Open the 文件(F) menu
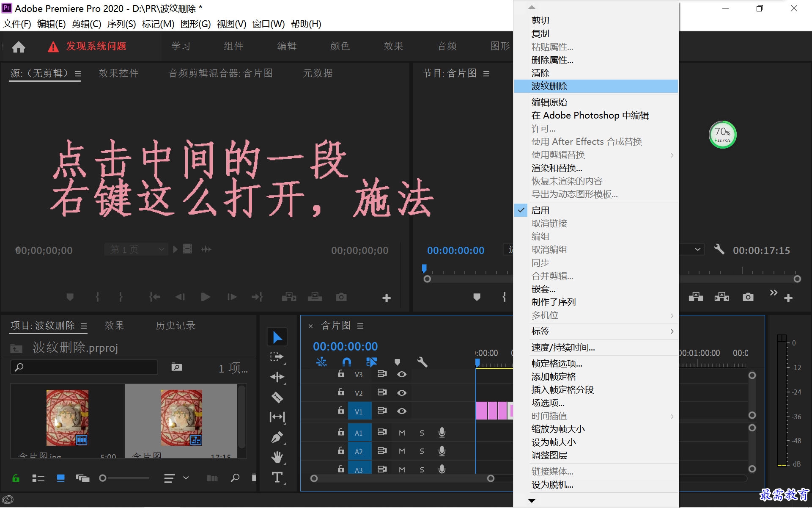The image size is (812, 508). [17, 24]
